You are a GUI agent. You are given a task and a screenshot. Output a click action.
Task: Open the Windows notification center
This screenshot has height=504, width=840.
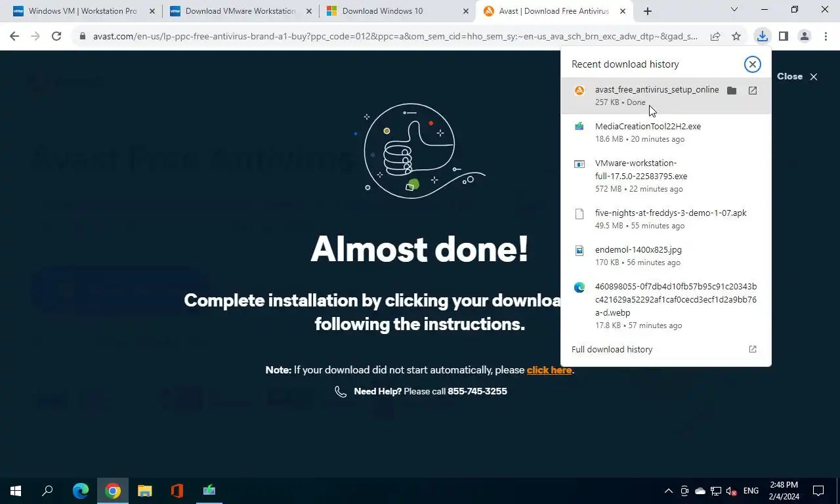pos(818,491)
